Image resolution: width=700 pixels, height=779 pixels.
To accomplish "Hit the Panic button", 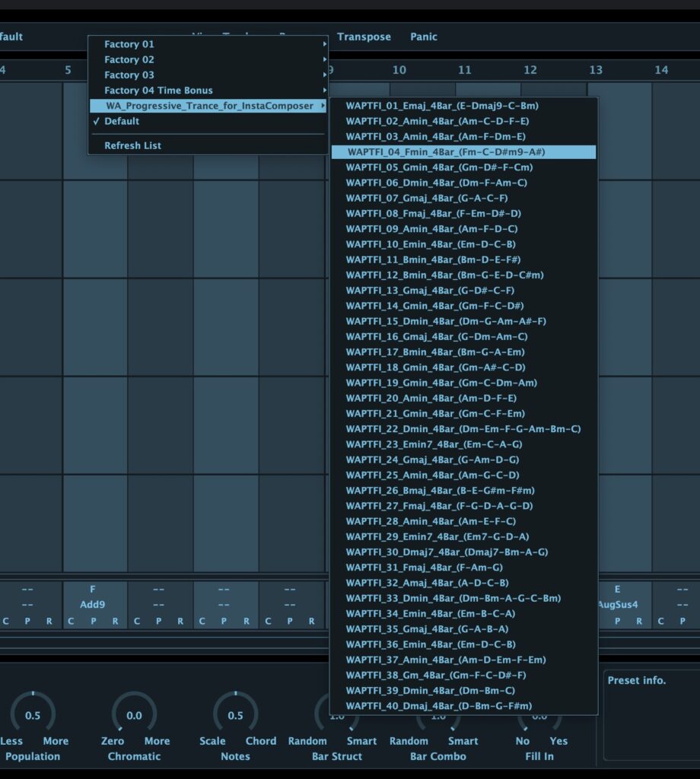I will pos(424,37).
